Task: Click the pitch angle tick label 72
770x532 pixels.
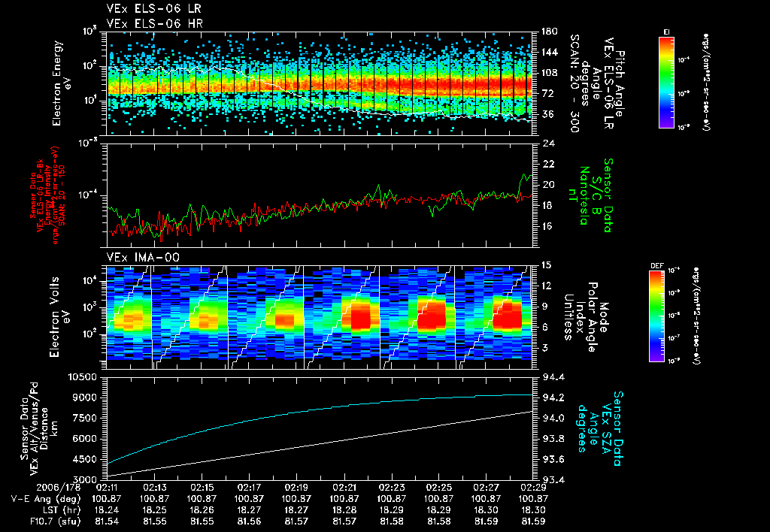Action: click(x=546, y=93)
